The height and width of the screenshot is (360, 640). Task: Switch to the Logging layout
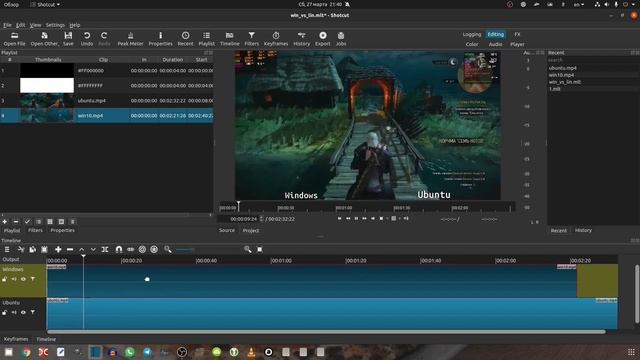tap(472, 34)
